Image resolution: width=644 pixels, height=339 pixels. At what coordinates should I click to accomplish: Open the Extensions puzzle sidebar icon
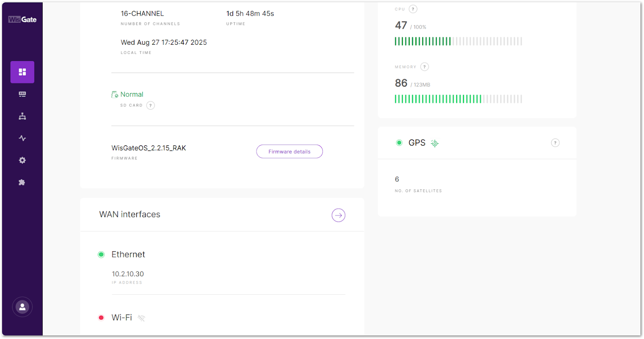(x=23, y=183)
